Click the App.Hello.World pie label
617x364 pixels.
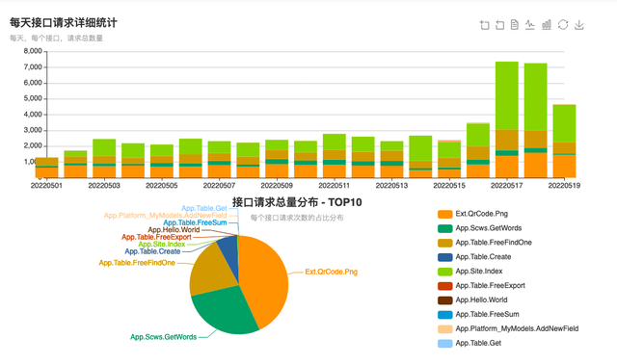click(174, 229)
